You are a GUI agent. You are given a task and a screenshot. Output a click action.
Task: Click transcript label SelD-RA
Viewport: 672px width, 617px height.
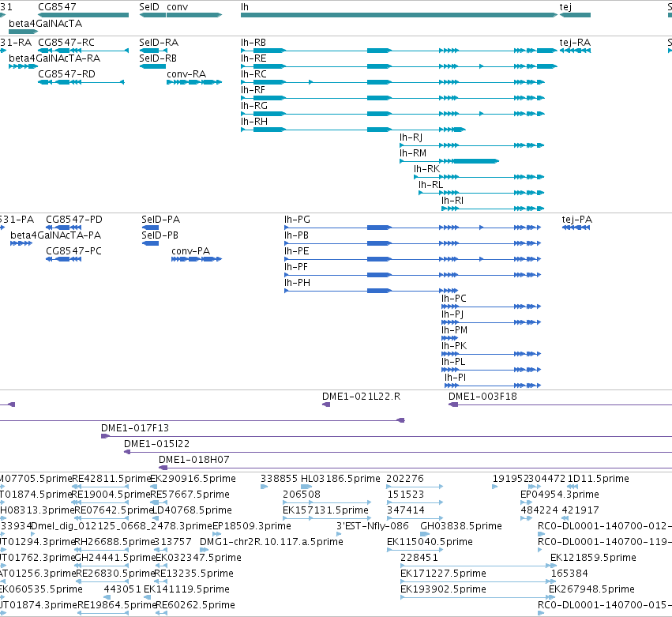point(159,43)
